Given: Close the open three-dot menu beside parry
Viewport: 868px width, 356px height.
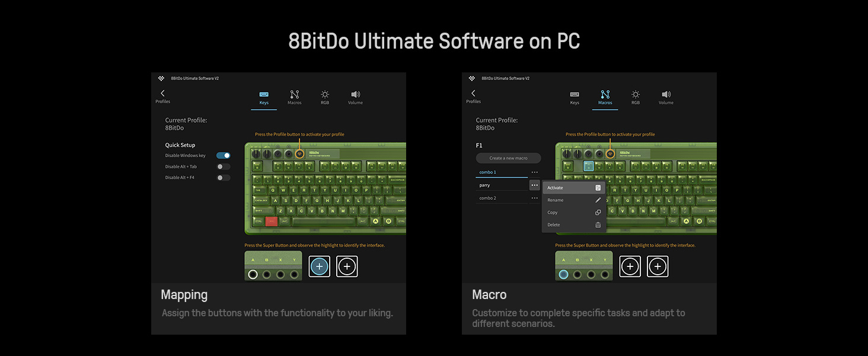Looking at the screenshot, I should pos(535,185).
